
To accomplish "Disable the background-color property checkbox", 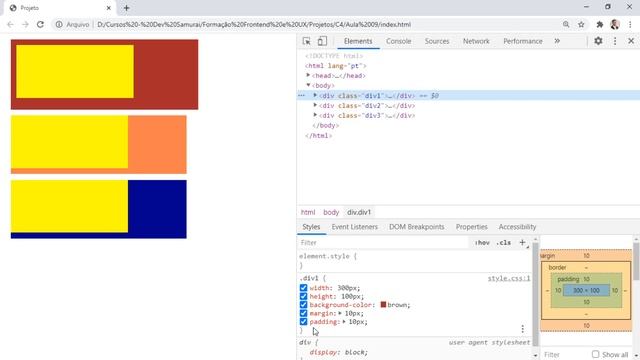I will [303, 305].
